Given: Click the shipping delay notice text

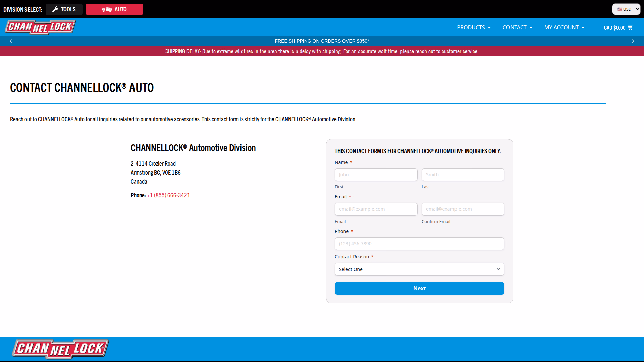Looking at the screenshot, I should tap(322, 51).
